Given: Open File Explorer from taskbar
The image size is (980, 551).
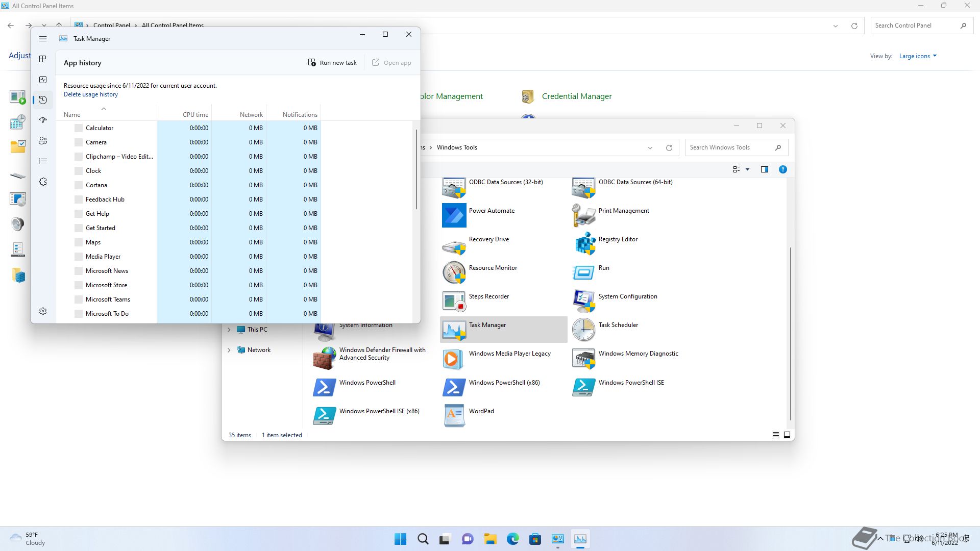Looking at the screenshot, I should coord(491,539).
